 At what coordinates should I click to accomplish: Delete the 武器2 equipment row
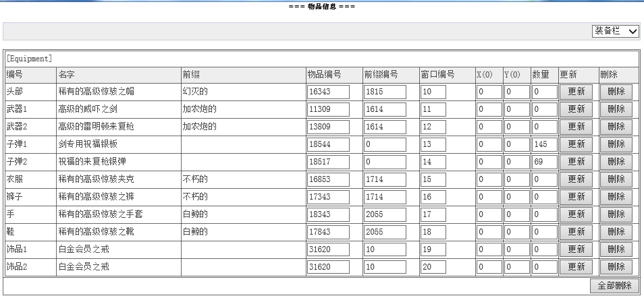click(x=616, y=127)
